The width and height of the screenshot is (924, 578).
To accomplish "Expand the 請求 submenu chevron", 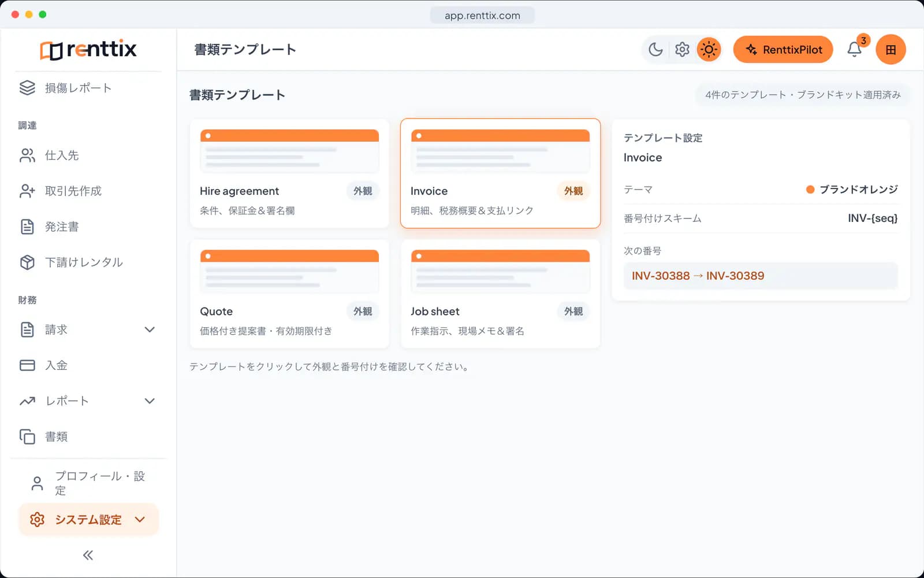I will coord(150,329).
